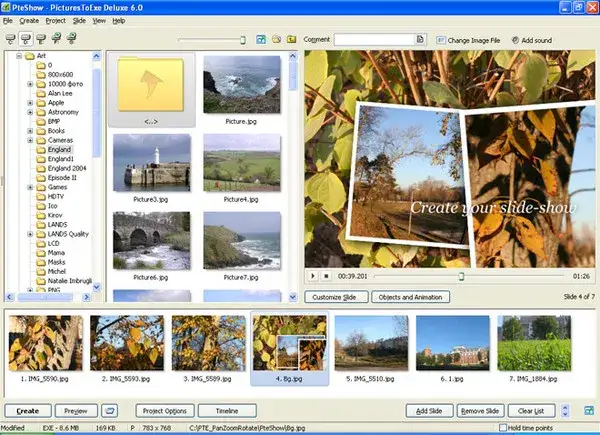Expand the Apple folder in tree

tap(31, 102)
